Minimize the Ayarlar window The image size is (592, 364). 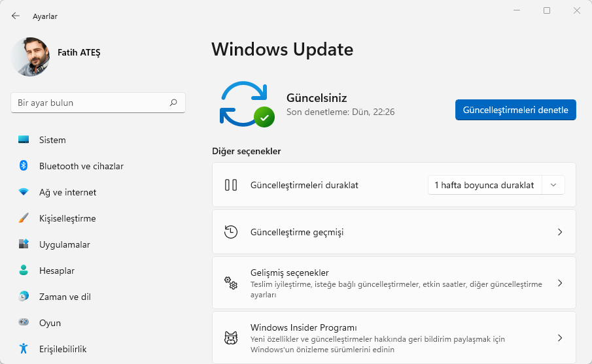[517, 10]
